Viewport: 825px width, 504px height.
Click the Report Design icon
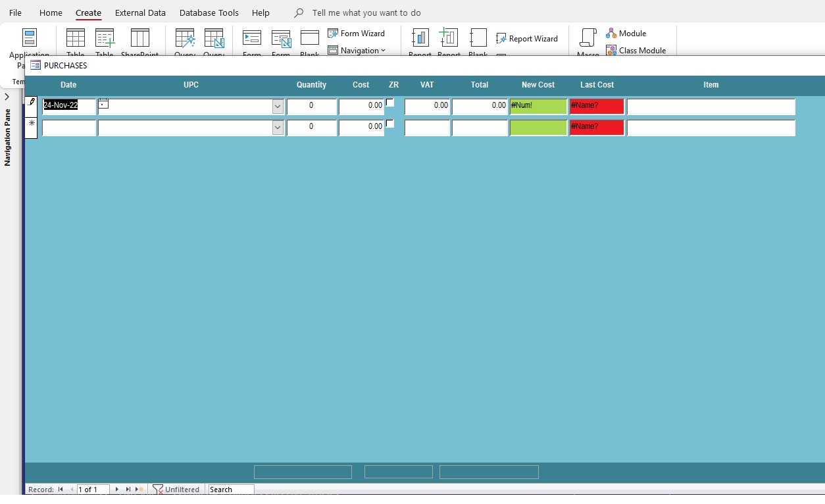point(449,38)
